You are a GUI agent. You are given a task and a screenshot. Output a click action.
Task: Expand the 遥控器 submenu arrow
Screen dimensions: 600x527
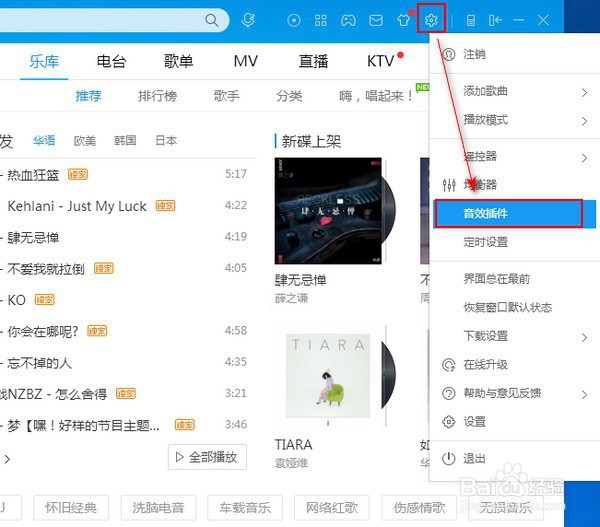coord(584,157)
